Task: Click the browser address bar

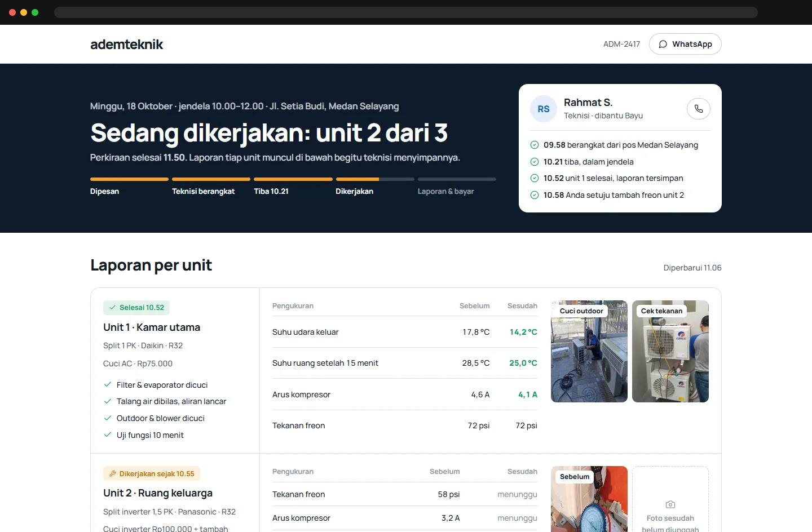Action: [x=406, y=12]
